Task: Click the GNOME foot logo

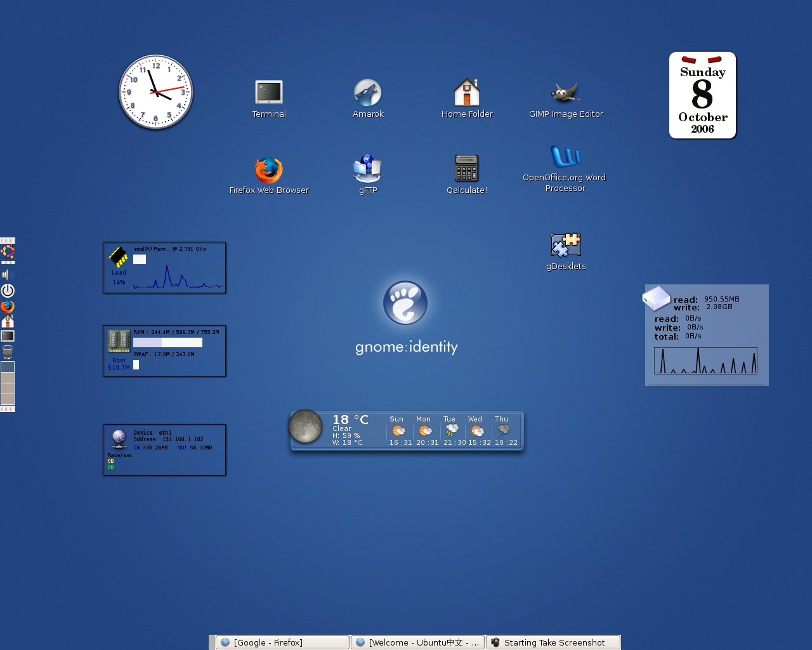Action: [405, 303]
